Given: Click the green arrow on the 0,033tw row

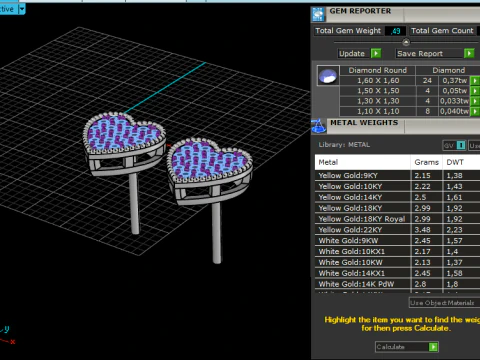Looking at the screenshot, I should point(475,101).
